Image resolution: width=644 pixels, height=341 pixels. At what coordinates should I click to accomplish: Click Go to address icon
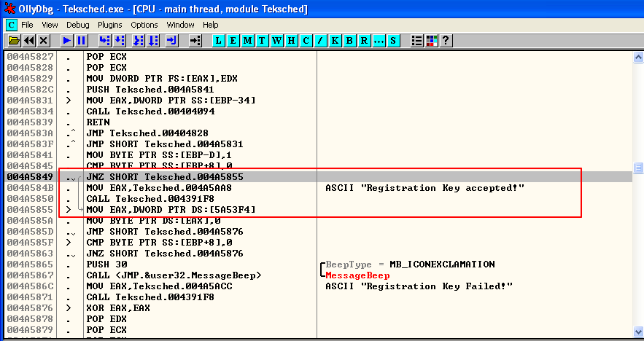195,40
